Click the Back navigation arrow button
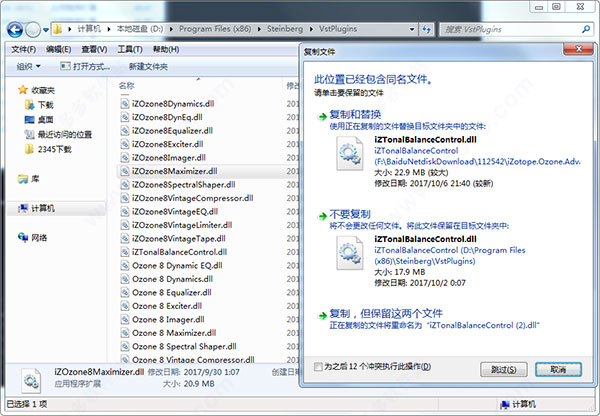 coord(15,29)
